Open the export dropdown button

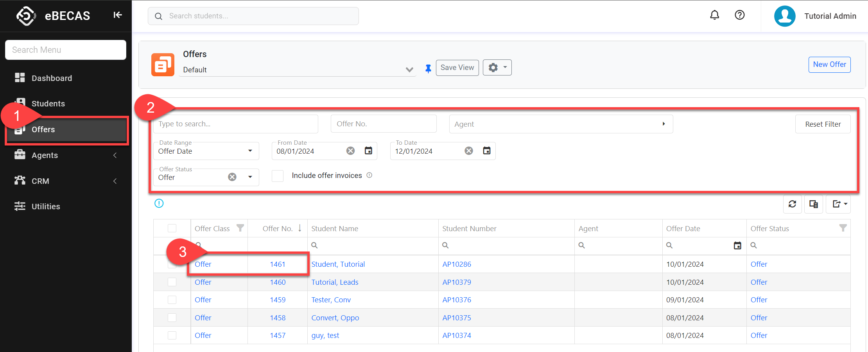click(x=838, y=204)
